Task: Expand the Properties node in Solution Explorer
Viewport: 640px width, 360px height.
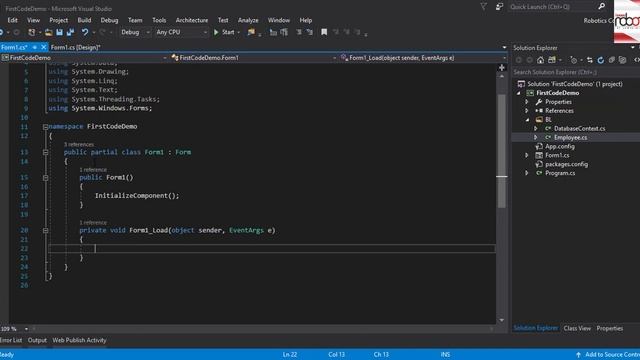Action: (527, 102)
